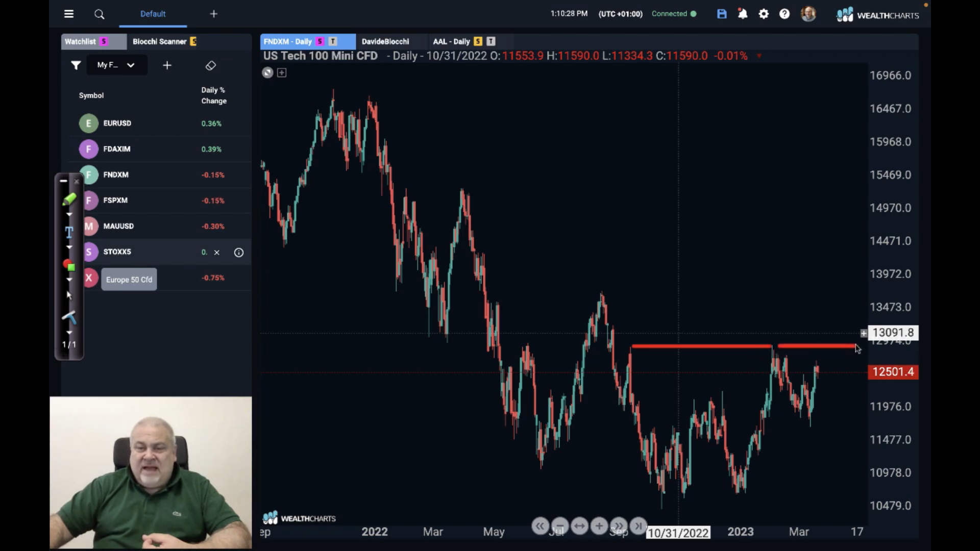Switch to the Default workspace tab
Viewport: 980px width, 551px height.
pyautogui.click(x=153, y=14)
